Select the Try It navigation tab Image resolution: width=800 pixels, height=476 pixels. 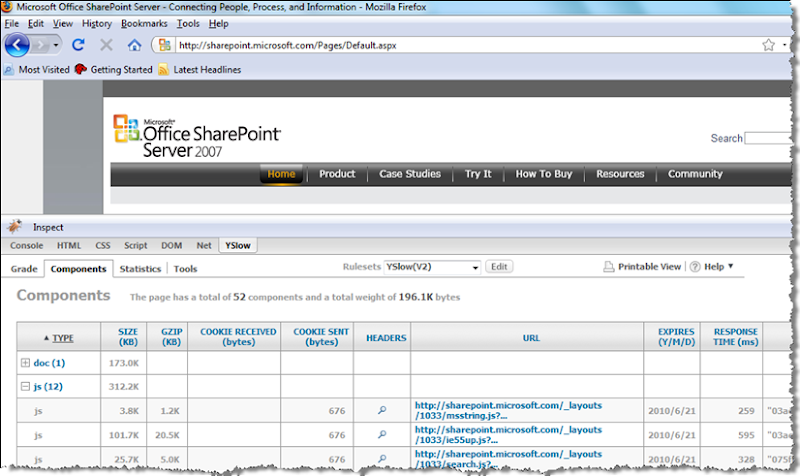pos(478,174)
